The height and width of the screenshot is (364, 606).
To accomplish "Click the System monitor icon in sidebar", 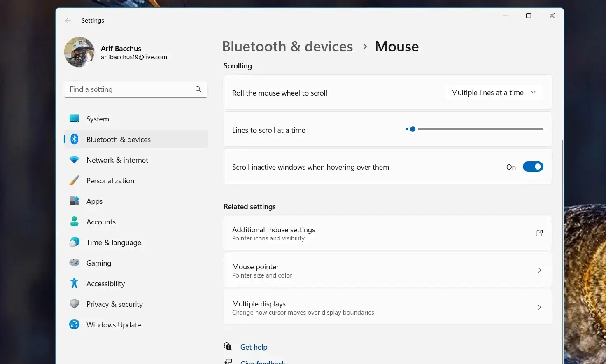I will (x=75, y=119).
